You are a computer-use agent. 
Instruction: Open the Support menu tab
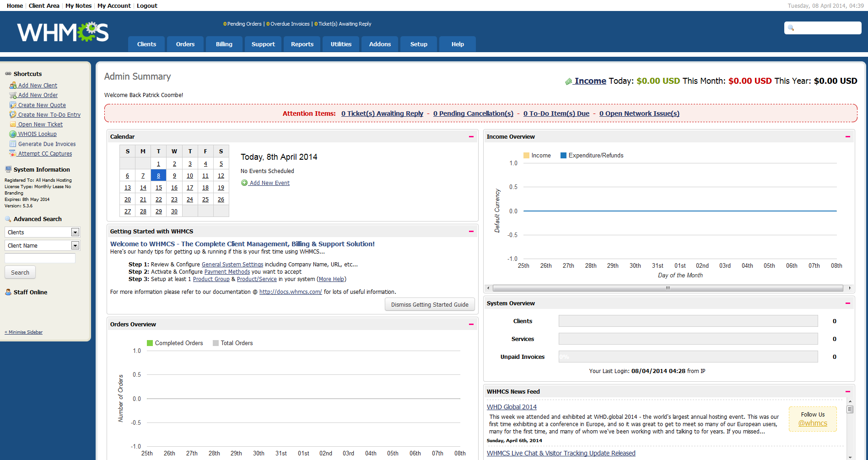(263, 44)
